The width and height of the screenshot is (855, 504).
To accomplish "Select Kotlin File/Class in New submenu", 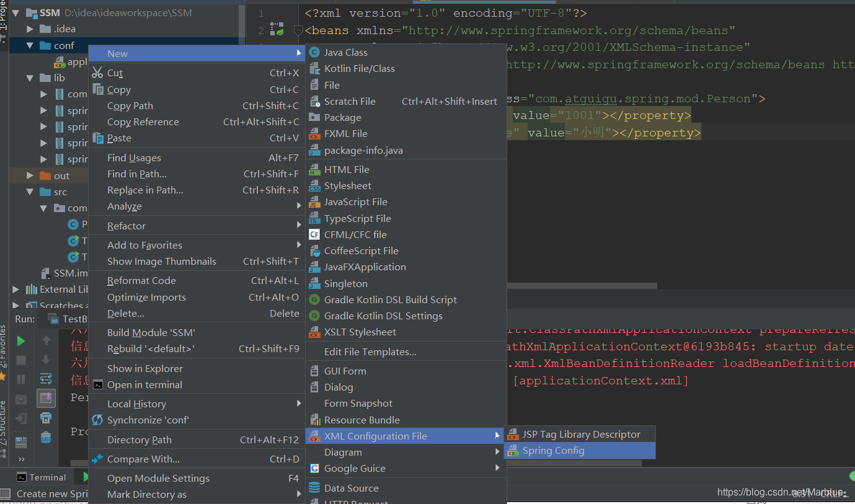I will coord(406,69).
